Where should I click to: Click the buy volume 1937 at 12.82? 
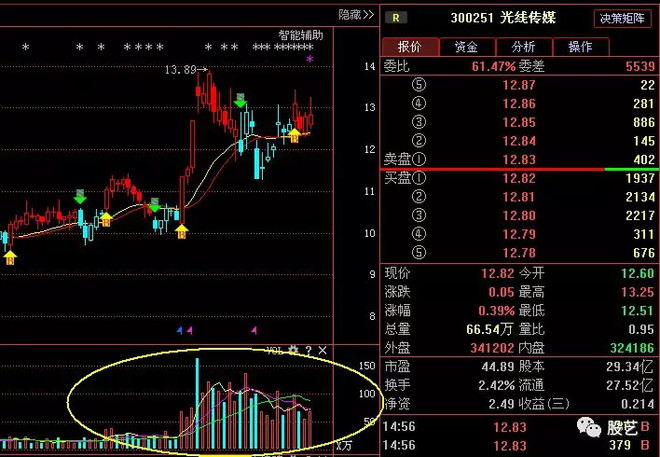tap(640, 178)
